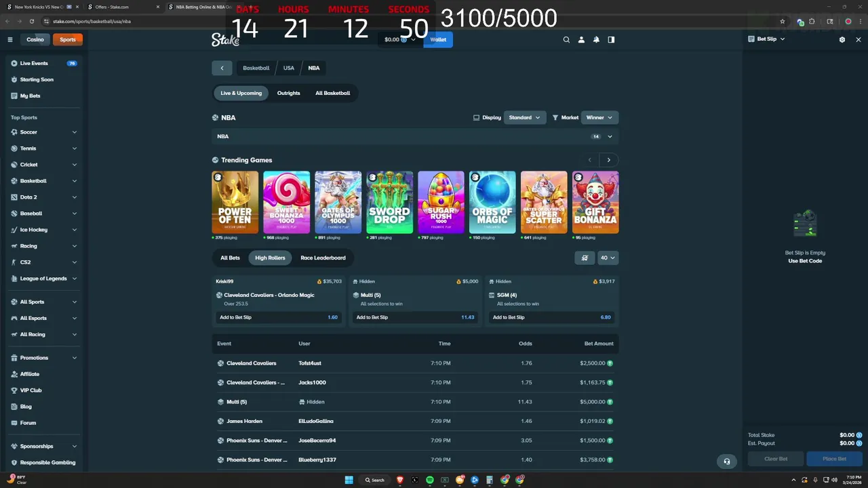This screenshot has width=868, height=488.
Task: Click the side panel icon beside the bell
Action: coord(611,39)
